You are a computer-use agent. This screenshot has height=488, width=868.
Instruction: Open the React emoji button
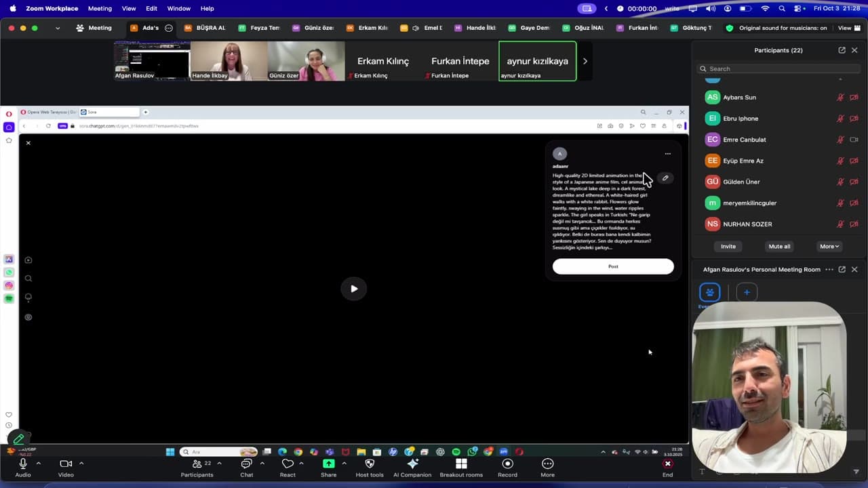[x=288, y=467]
